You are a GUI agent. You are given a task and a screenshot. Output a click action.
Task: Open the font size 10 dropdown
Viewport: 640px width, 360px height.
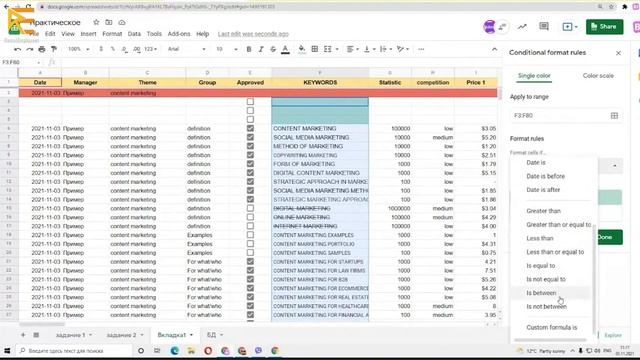(227, 49)
